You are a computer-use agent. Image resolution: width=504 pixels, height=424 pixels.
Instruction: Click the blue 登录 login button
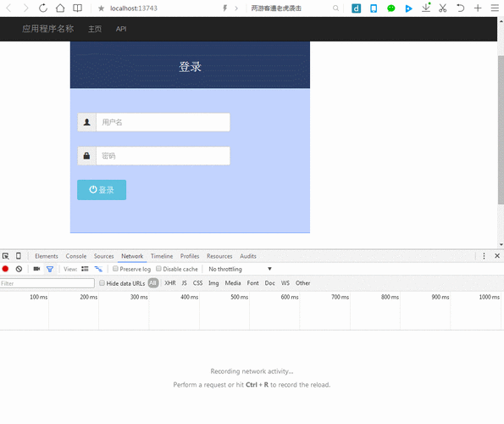(102, 190)
